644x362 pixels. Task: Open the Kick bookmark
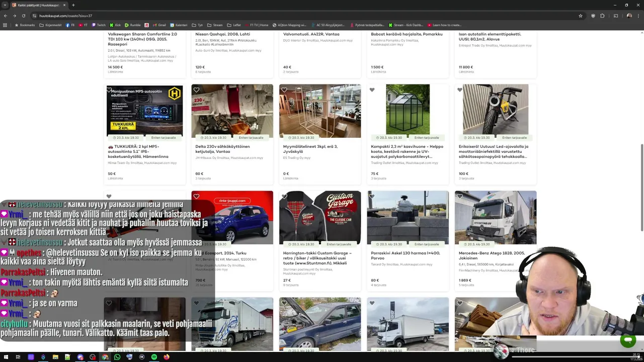[116, 25]
